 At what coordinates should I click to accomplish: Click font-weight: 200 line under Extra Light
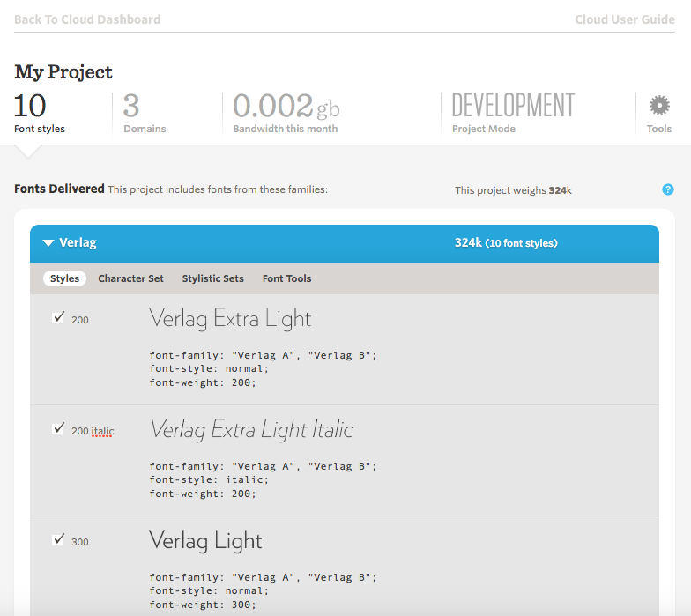pyautogui.click(x=203, y=382)
